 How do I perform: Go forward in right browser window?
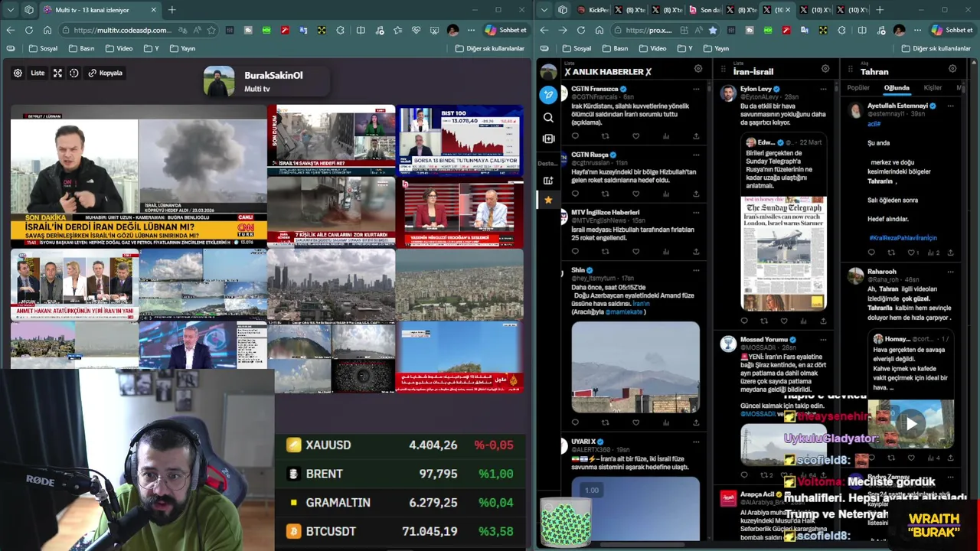[563, 30]
